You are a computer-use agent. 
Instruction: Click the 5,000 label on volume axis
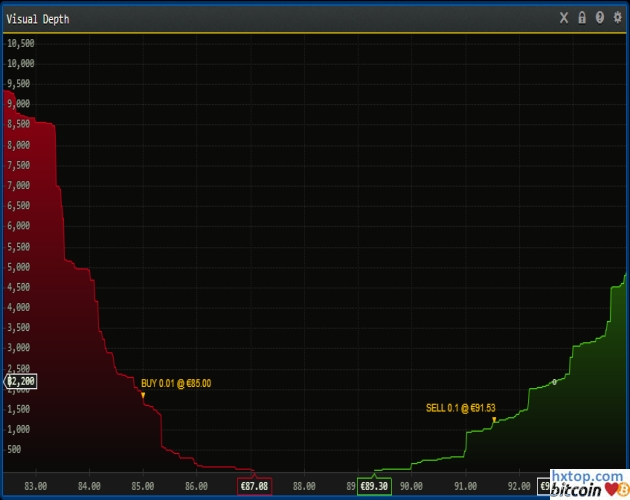(x=20, y=267)
